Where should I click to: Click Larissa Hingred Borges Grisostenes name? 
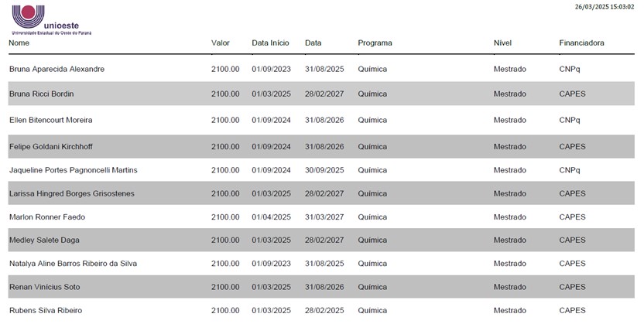[x=72, y=193]
